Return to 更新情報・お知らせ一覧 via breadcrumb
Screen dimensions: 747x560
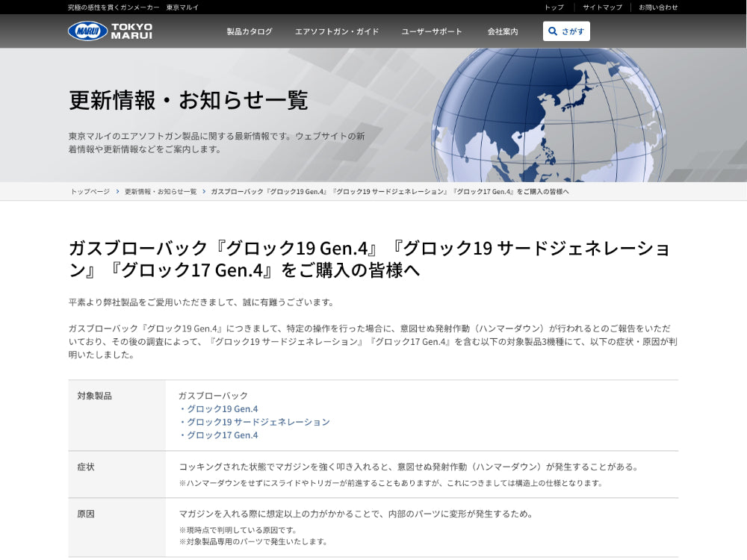161,192
